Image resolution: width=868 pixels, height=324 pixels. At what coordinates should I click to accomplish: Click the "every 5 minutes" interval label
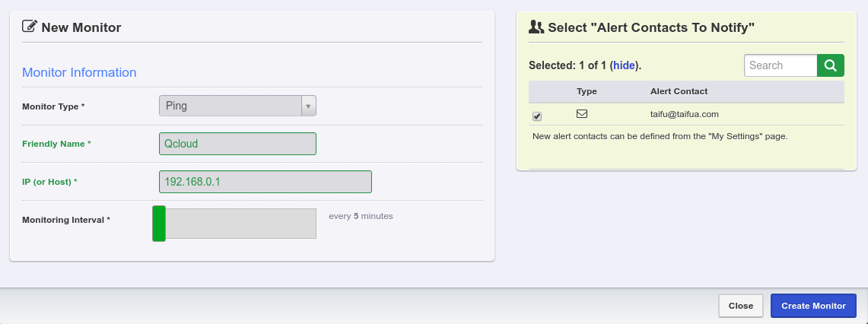click(361, 216)
